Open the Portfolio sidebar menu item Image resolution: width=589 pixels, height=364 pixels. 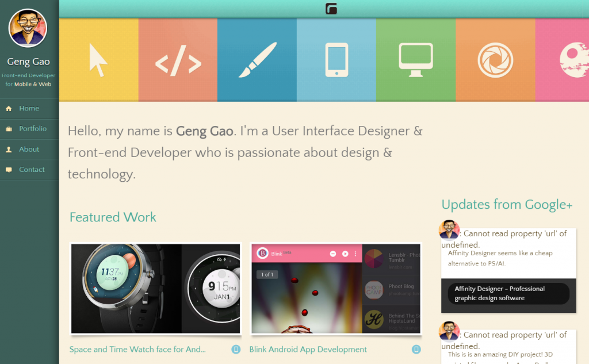32,129
